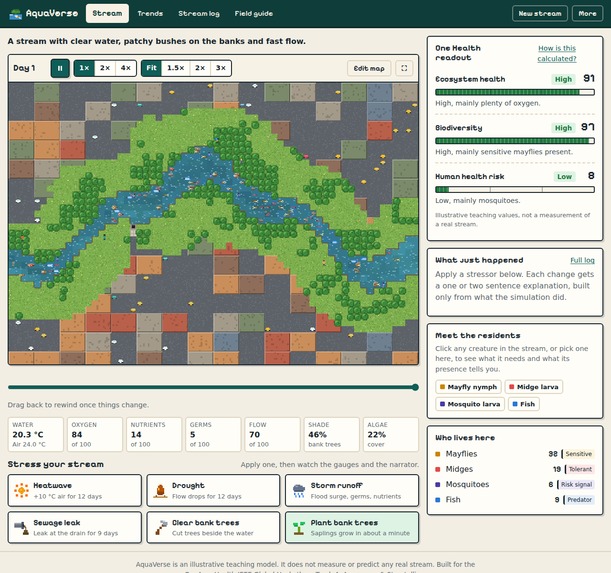
Task: Click the Storm runoff cloud icon
Action: click(x=299, y=491)
